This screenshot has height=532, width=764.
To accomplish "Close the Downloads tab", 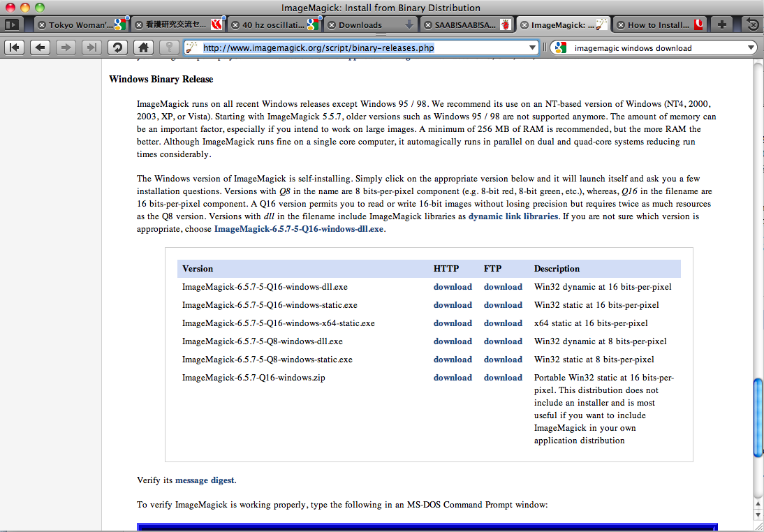I will (x=331, y=25).
